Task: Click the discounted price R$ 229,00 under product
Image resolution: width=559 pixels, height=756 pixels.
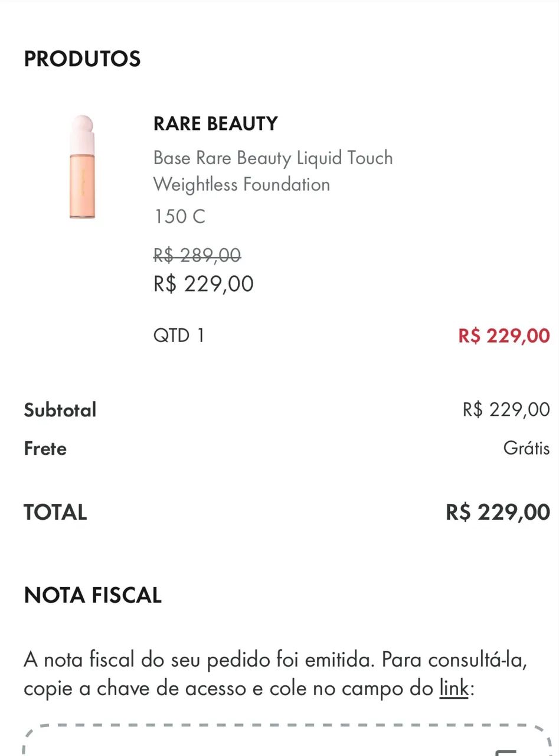Action: [204, 284]
